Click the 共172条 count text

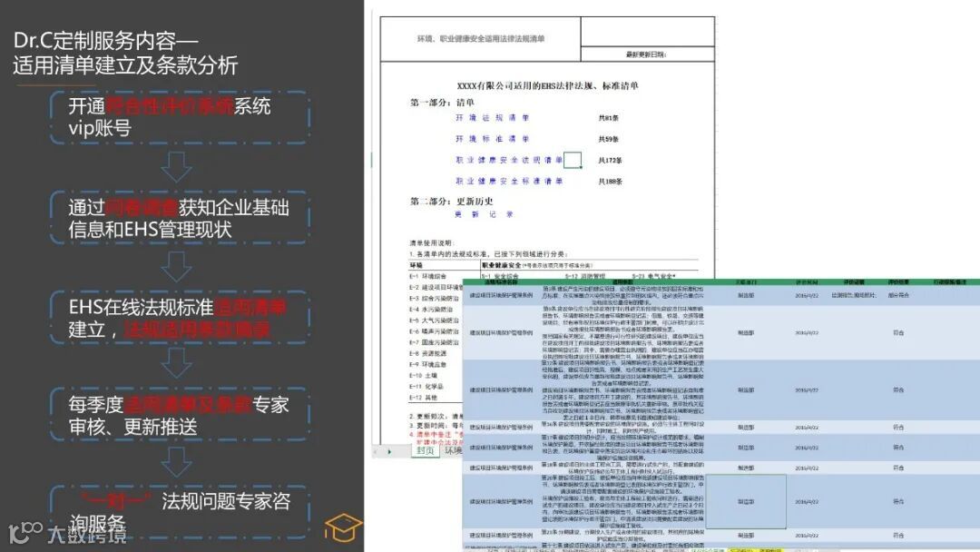pyautogui.click(x=610, y=160)
